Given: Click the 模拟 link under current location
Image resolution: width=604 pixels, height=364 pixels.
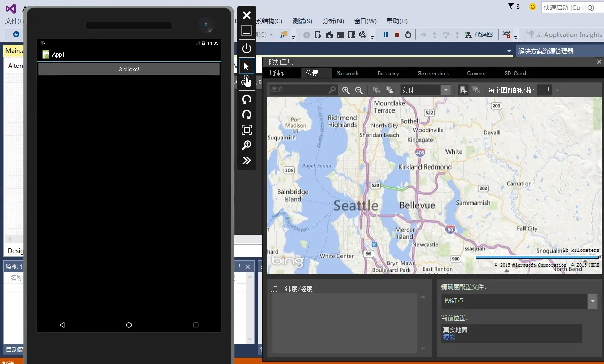Looking at the screenshot, I should [x=449, y=338].
